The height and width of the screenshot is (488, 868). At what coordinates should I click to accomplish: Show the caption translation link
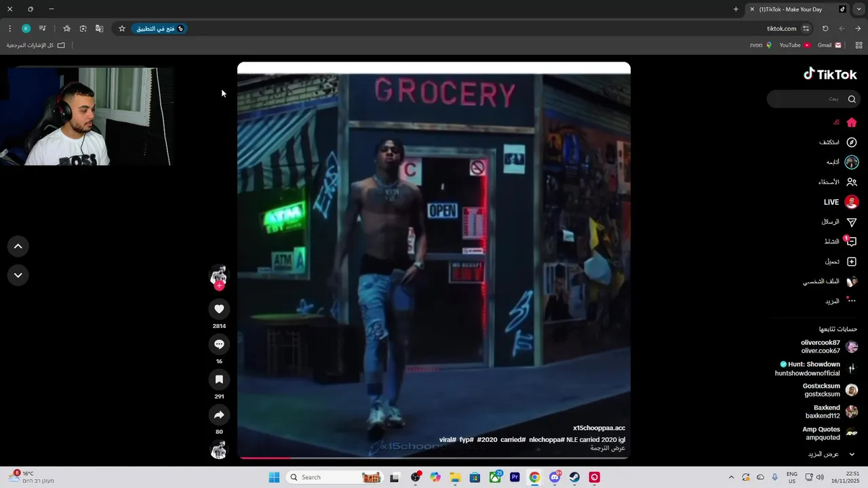pos(608,449)
